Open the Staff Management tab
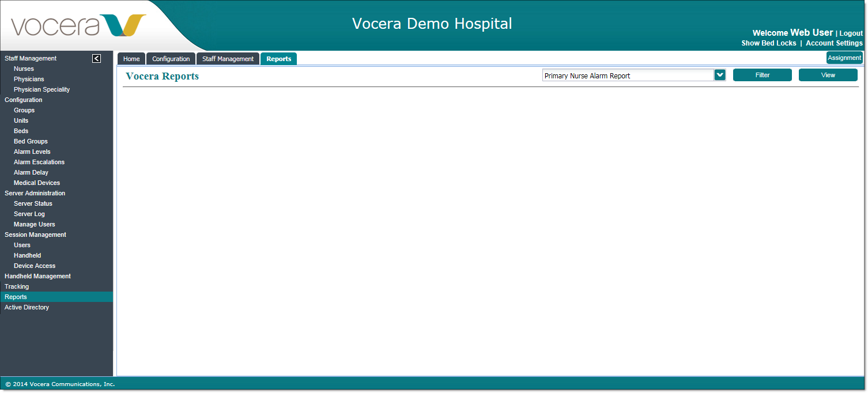868x393 pixels. 228,59
